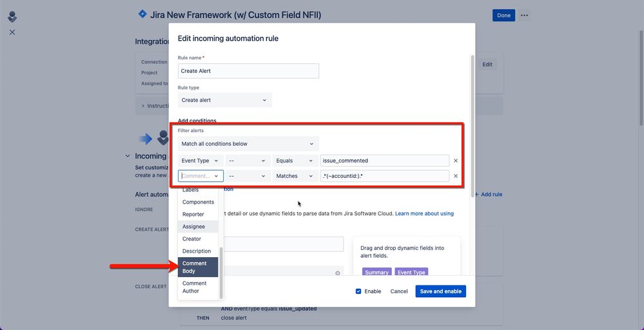Click the alert message input field
Screen dimensions: 644x330
[284, 244]
